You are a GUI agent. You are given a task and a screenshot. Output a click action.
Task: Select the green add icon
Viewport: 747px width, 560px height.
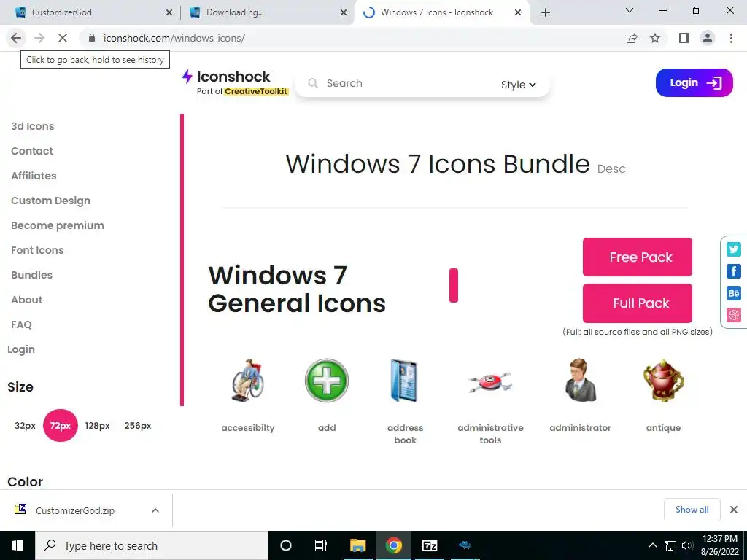327,381
